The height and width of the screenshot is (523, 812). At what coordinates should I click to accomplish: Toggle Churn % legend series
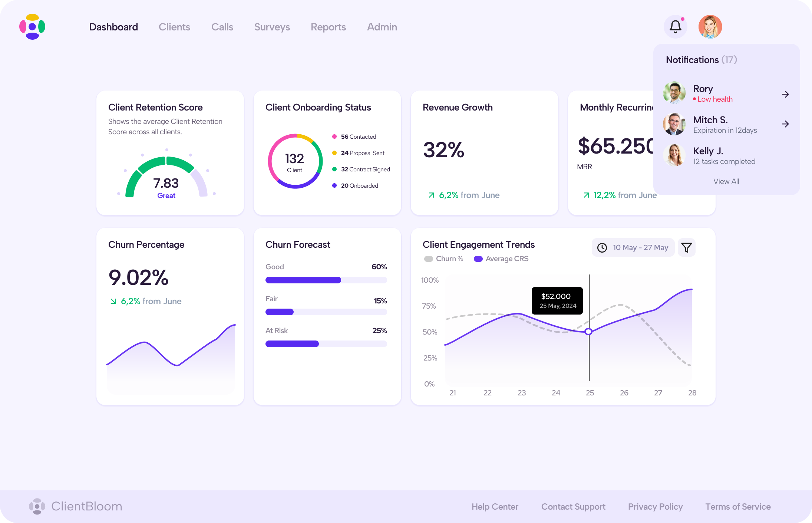(x=443, y=259)
